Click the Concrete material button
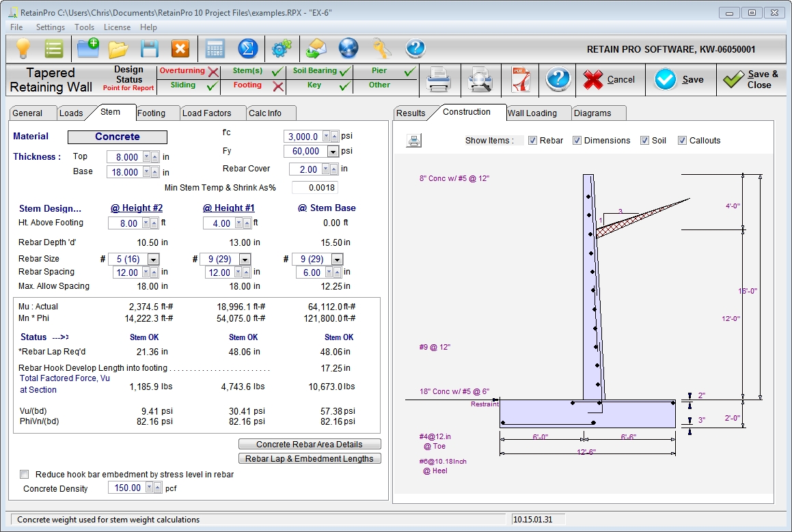792x532 pixels. pyautogui.click(x=117, y=137)
